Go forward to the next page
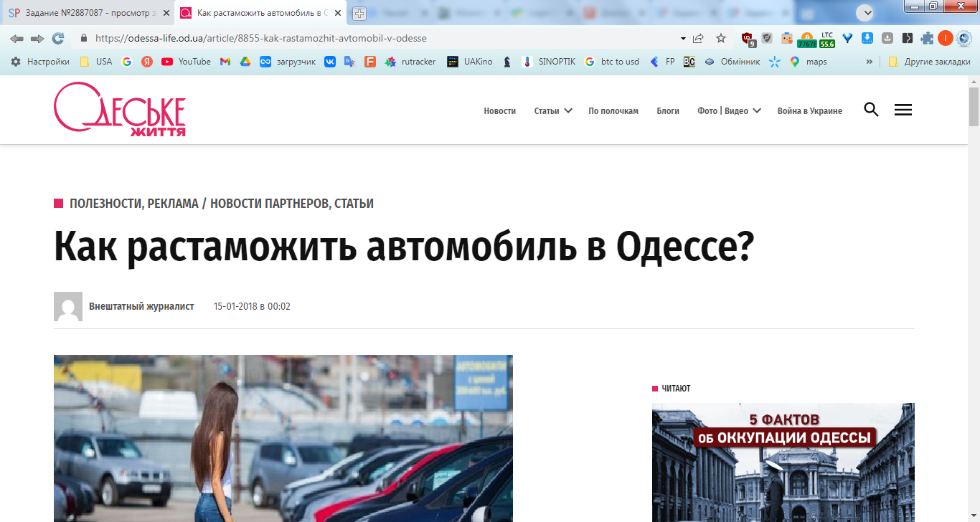980x522 pixels. [x=37, y=38]
